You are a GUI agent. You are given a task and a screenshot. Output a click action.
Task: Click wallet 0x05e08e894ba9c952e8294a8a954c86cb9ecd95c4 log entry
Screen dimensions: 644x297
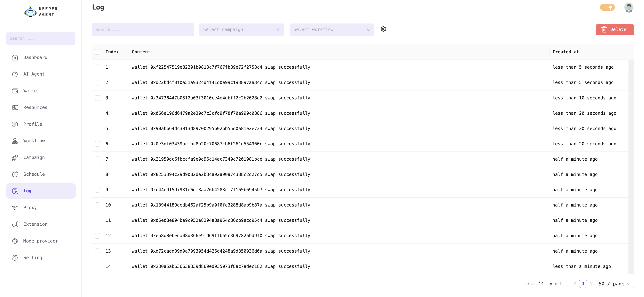pyautogui.click(x=221, y=221)
